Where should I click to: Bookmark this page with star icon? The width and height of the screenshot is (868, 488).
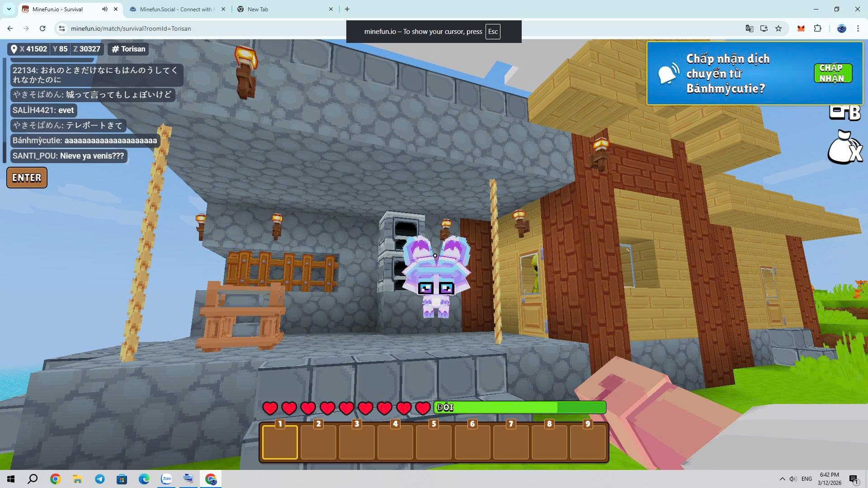click(778, 28)
